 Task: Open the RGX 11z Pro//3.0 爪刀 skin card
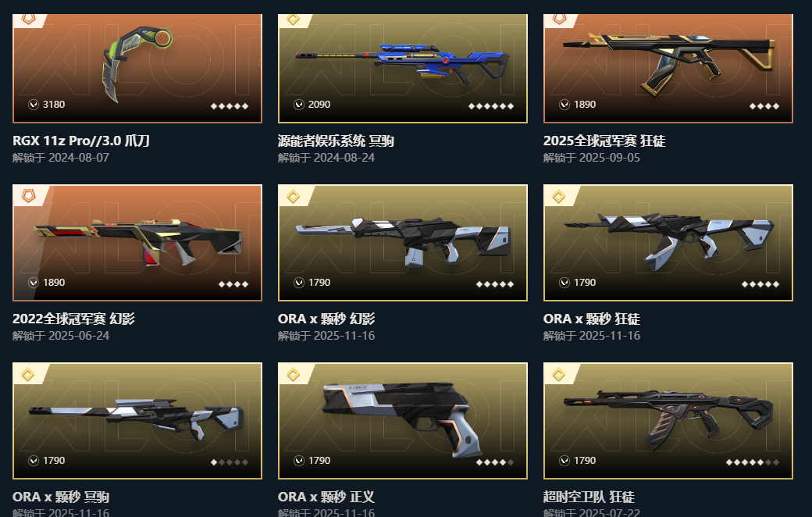(x=137, y=69)
